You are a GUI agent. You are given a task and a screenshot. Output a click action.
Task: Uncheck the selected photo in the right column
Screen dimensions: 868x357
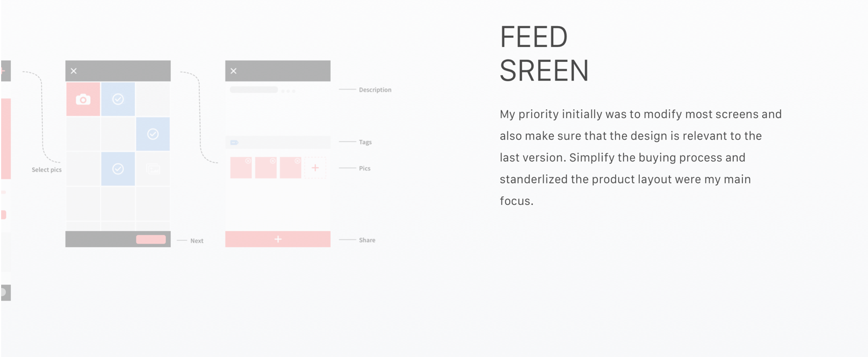pyautogui.click(x=153, y=134)
